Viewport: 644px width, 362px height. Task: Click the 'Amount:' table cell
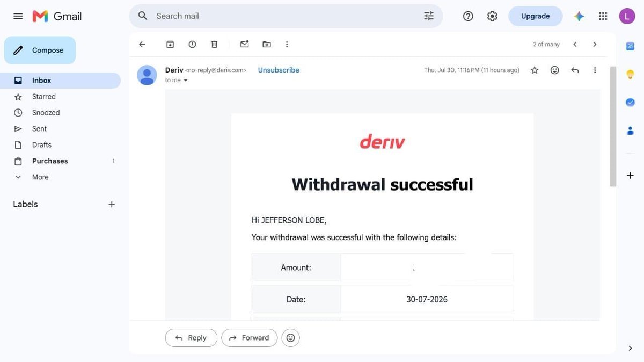(x=296, y=267)
